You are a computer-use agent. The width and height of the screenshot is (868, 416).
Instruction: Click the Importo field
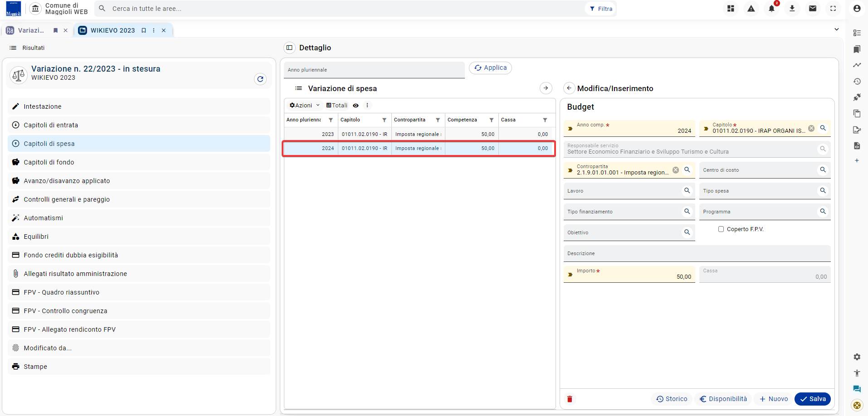click(x=629, y=274)
